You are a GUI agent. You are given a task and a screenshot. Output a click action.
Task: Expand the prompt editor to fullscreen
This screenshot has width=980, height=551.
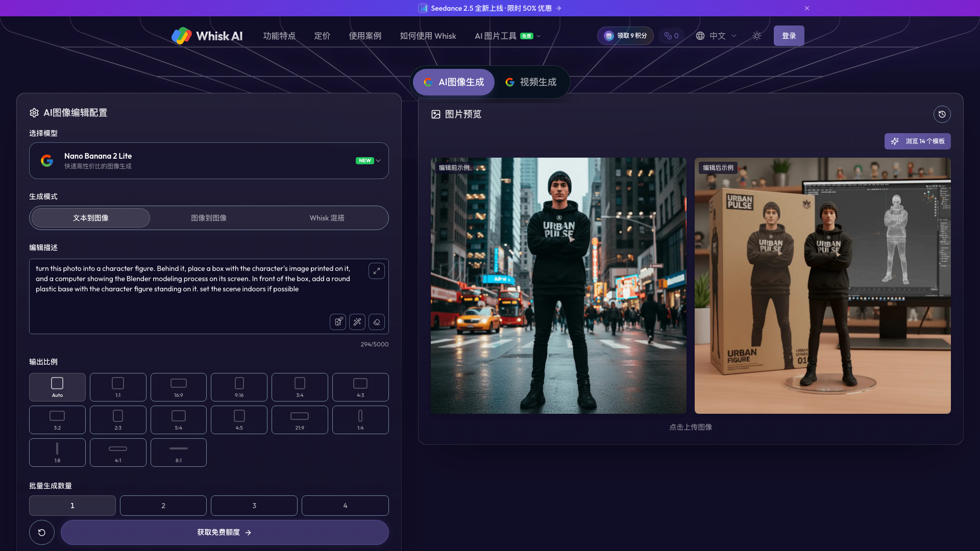coord(377,271)
